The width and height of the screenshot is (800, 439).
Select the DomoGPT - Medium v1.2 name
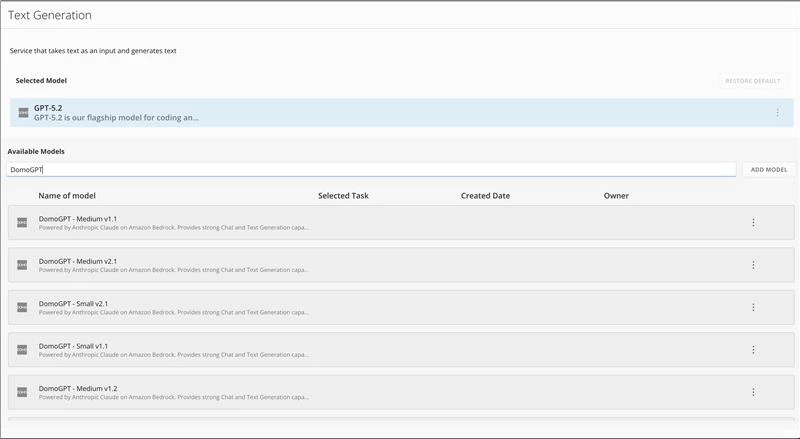78,388
